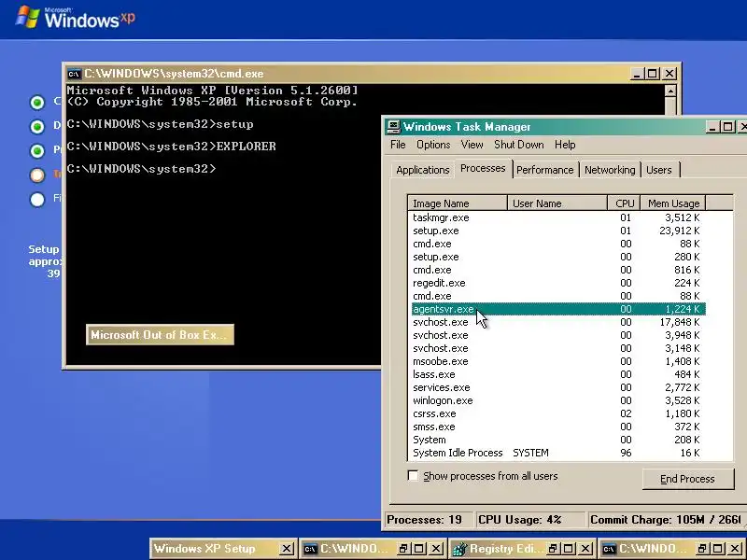This screenshot has height=560, width=747.
Task: Select the agentsvr.exe process row
Action: (557, 309)
